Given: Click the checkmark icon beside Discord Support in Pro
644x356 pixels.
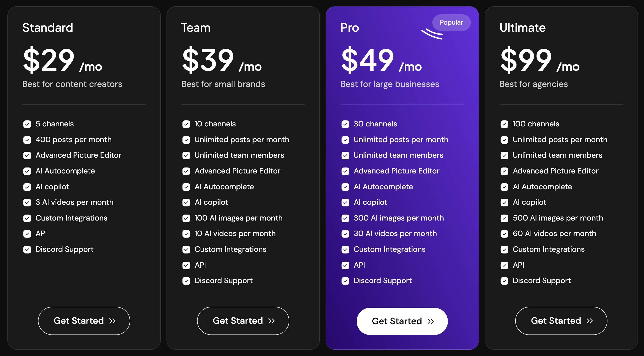Looking at the screenshot, I should click(x=345, y=281).
